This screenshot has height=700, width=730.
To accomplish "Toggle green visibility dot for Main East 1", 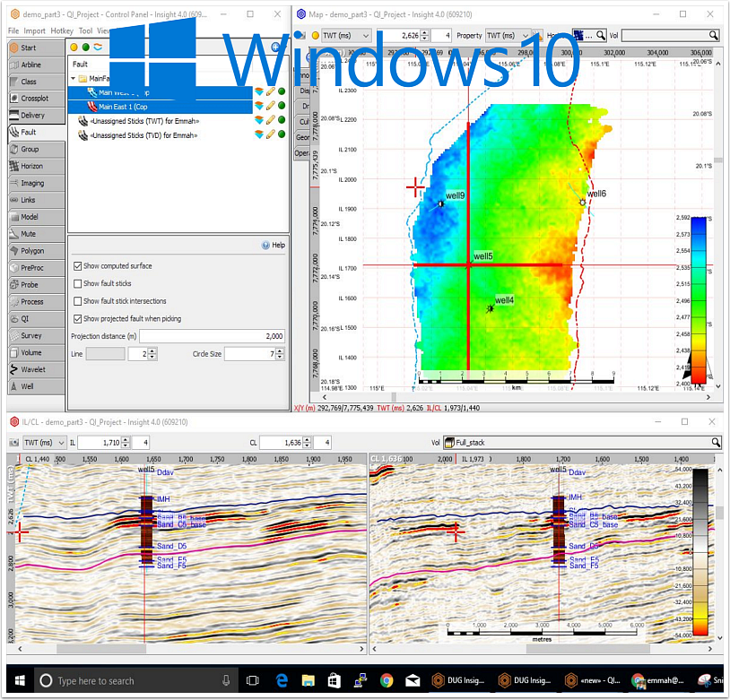I will tap(282, 106).
